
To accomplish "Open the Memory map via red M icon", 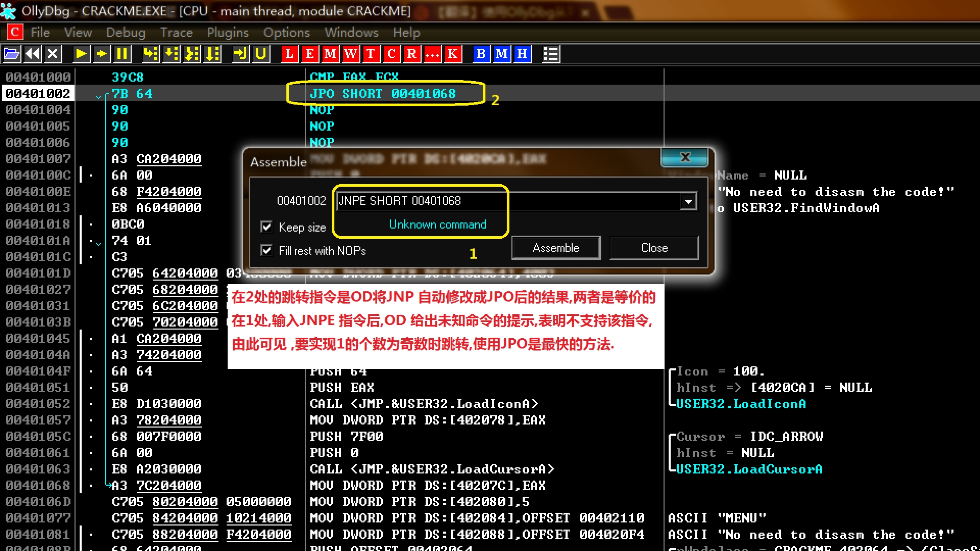I will coord(330,54).
